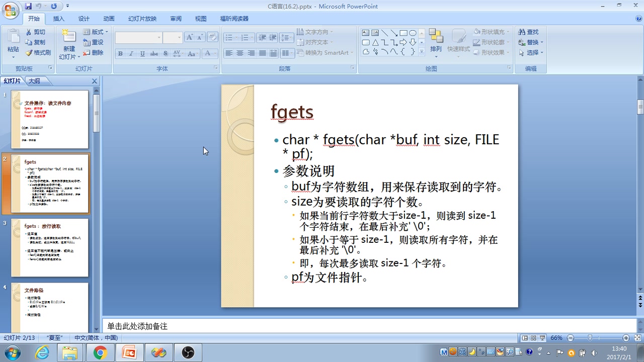Switch to the 插入 (Insert) ribbon tab

[58, 19]
